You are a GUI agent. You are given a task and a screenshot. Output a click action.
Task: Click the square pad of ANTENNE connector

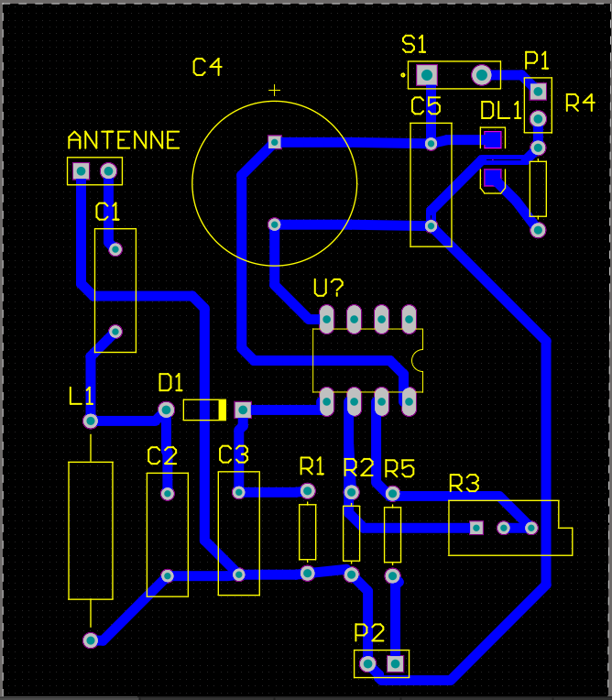[82, 171]
